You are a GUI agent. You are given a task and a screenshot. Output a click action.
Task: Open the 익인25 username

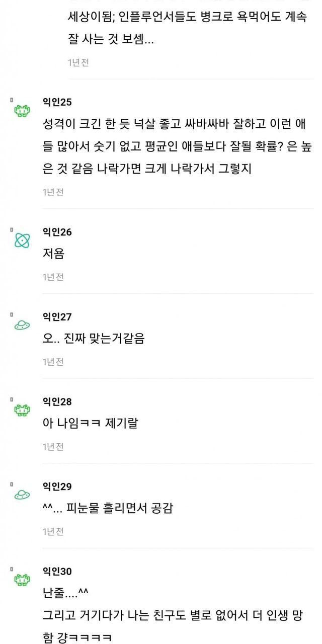tap(57, 102)
